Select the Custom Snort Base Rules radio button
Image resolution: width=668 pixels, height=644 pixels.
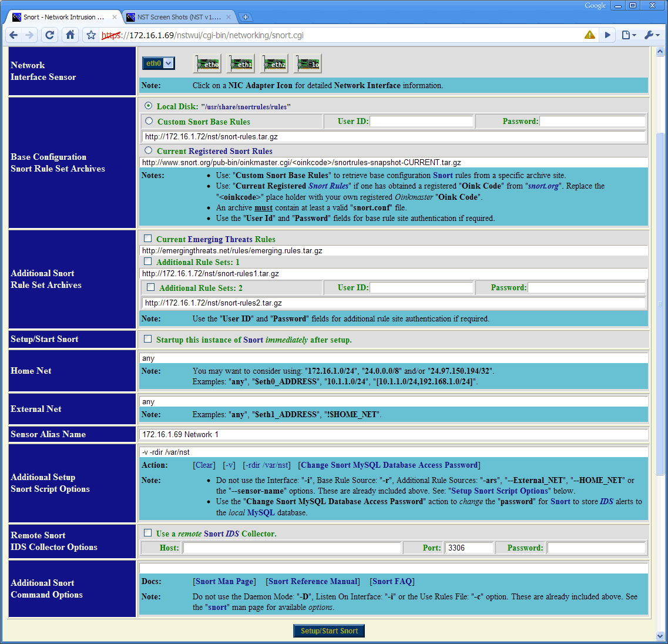coord(149,121)
